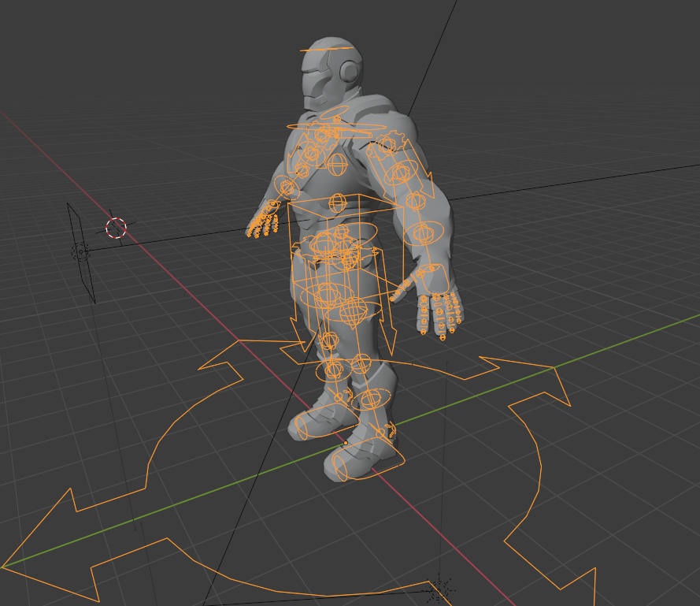The height and width of the screenshot is (606, 700).
Task: Select the neck ellipse control below the helmet
Action: coord(334,112)
